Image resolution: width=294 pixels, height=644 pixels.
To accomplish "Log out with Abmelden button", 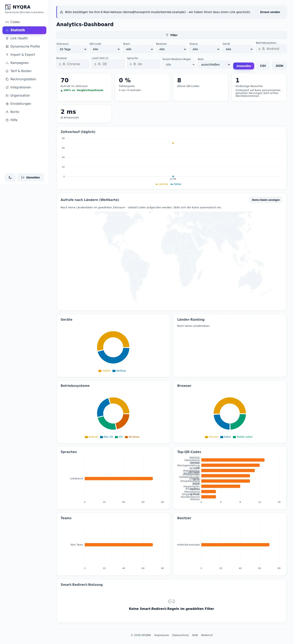I will (x=30, y=177).
